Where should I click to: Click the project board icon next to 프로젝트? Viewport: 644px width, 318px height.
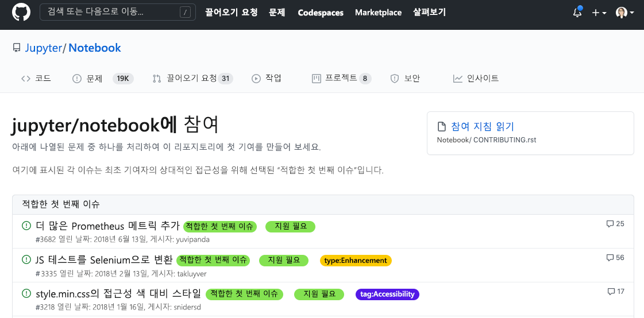coord(316,79)
